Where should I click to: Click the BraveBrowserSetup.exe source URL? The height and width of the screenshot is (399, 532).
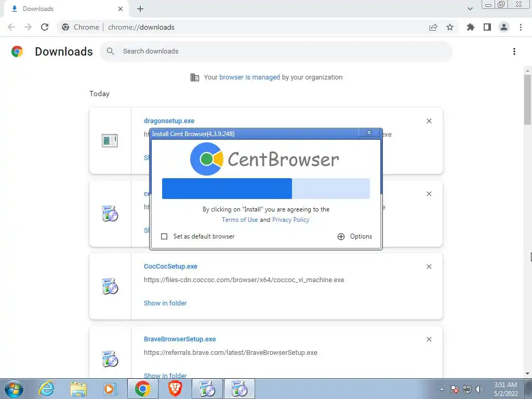coord(230,353)
